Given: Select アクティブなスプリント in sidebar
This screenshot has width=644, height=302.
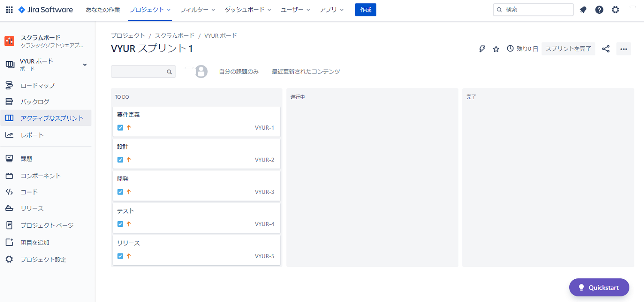Looking at the screenshot, I should tap(46, 118).
